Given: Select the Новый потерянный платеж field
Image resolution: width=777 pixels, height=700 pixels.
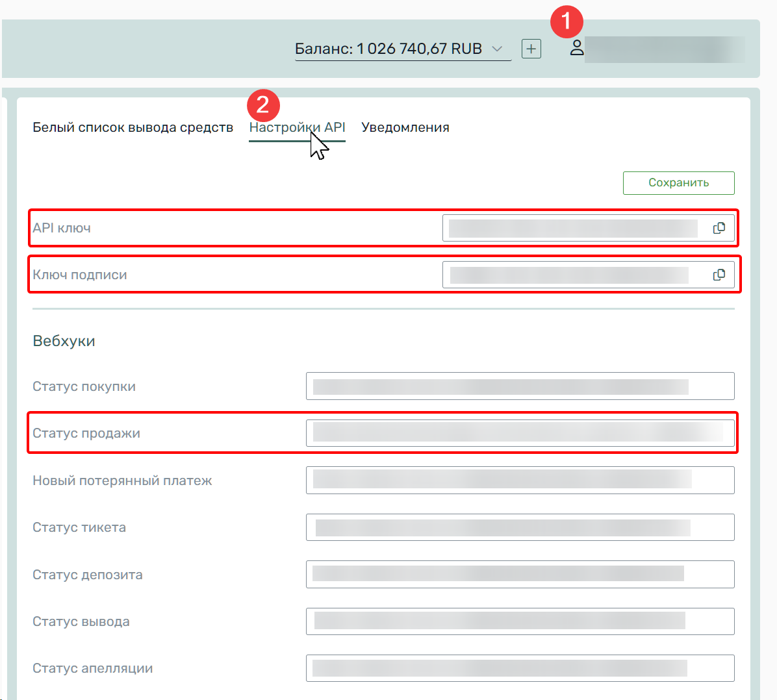Looking at the screenshot, I should (x=520, y=481).
